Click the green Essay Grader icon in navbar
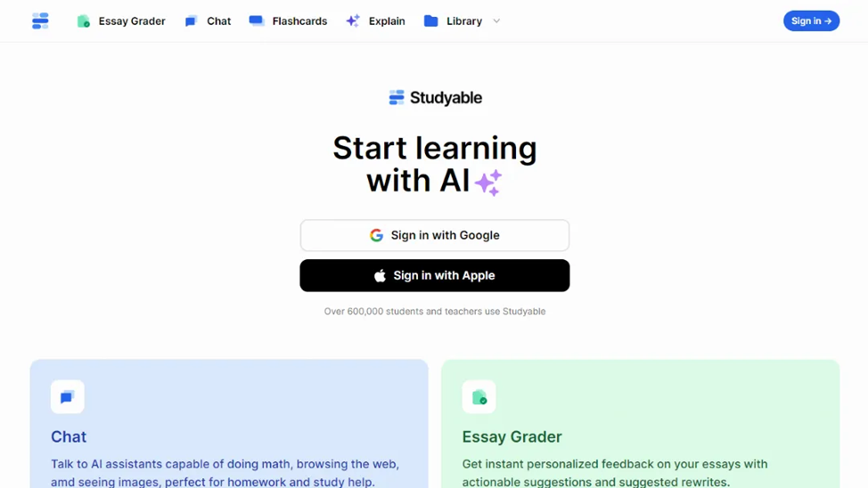 (x=84, y=21)
